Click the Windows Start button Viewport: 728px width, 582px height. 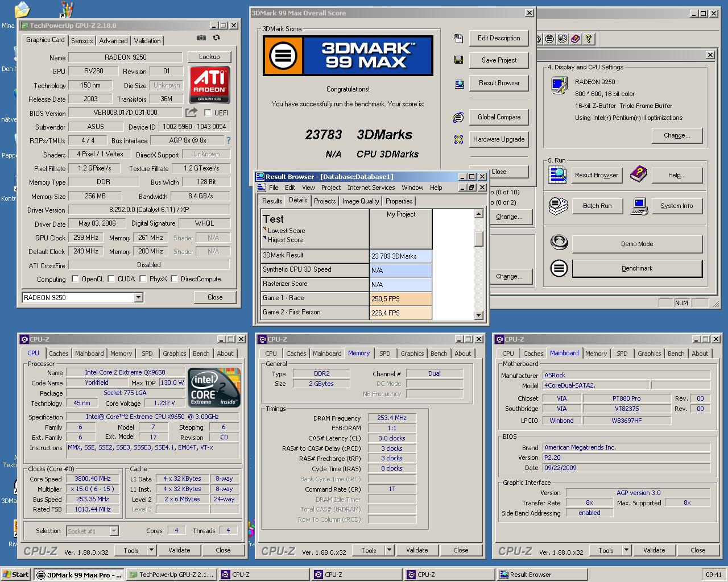[x=16, y=575]
